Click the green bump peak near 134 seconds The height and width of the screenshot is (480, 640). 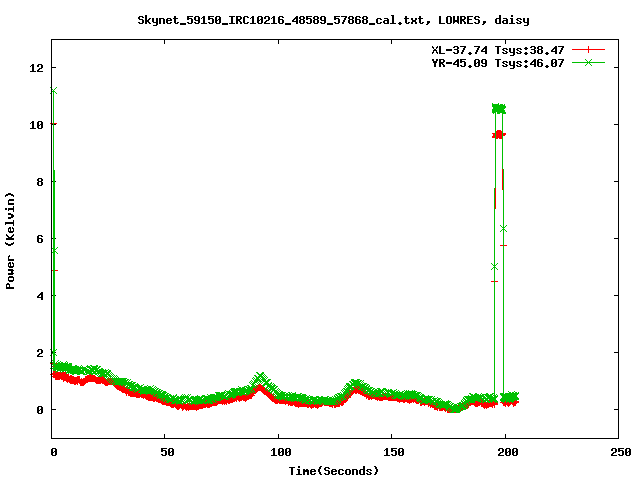[357, 383]
